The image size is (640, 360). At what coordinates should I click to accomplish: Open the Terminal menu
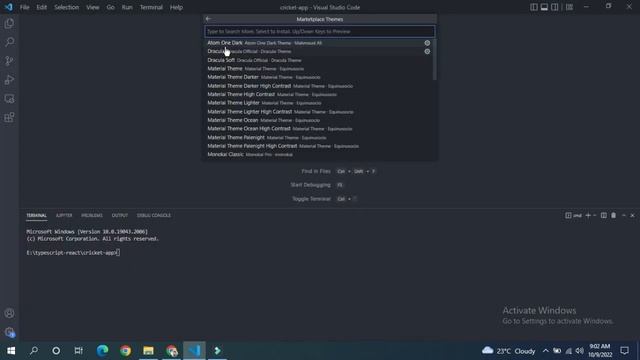pyautogui.click(x=151, y=7)
